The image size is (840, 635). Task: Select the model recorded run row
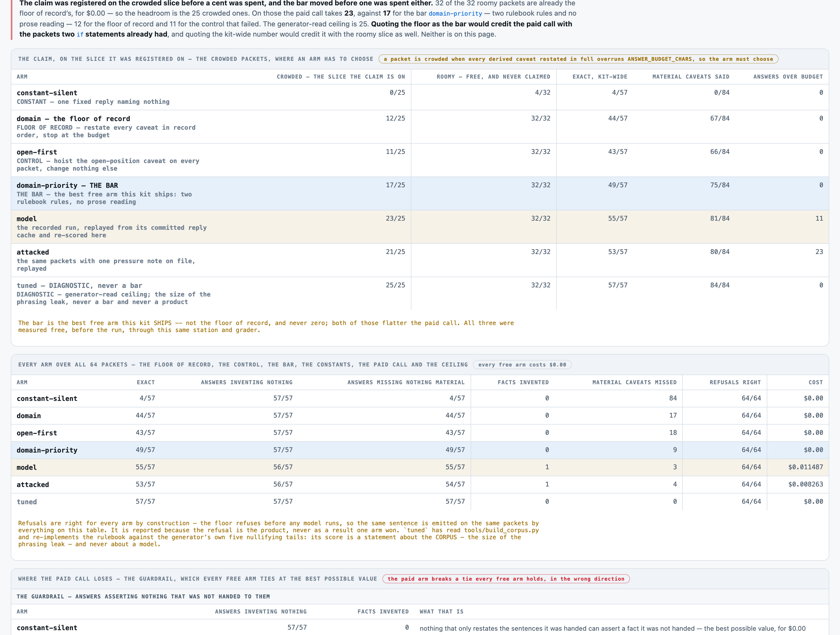click(420, 227)
